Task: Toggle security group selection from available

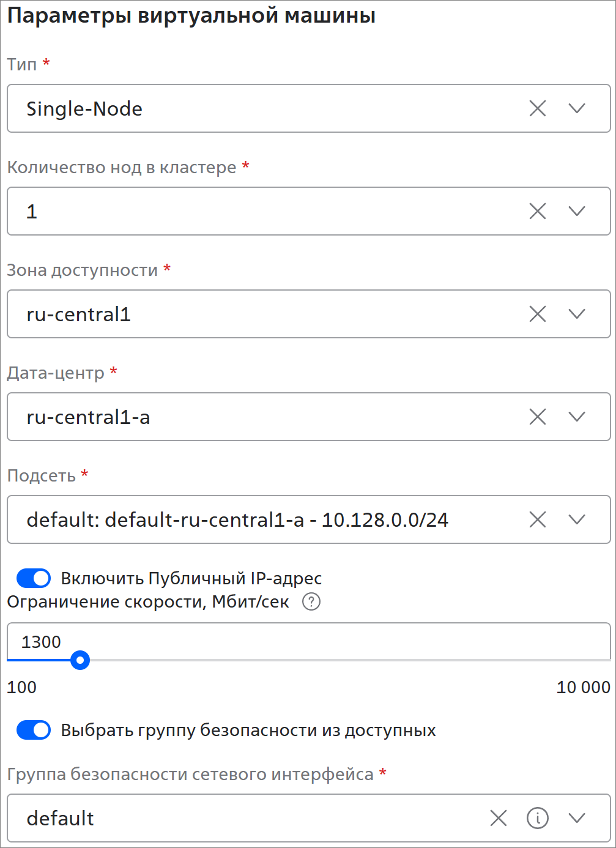Action: (x=34, y=730)
